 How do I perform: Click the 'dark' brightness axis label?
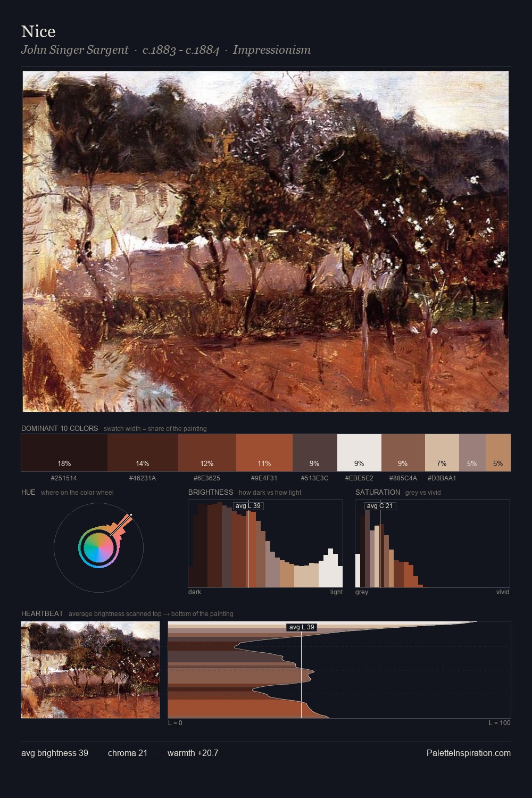coord(195,592)
